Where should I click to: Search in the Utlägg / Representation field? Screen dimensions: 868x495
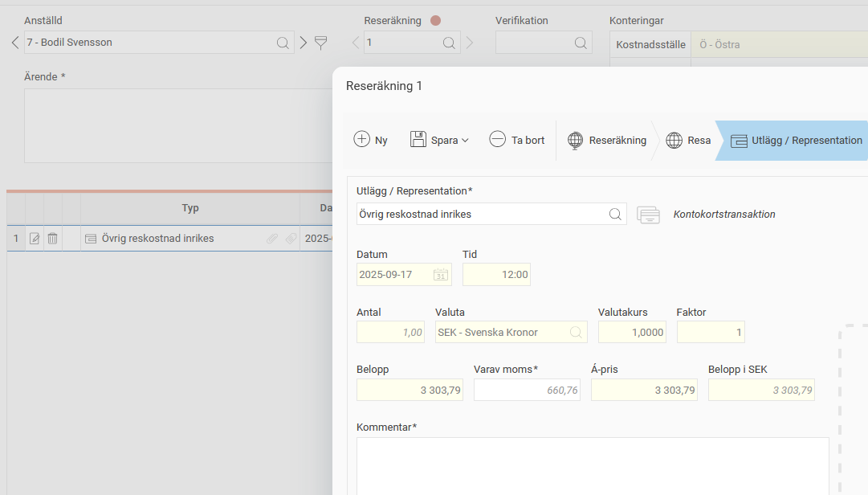615,215
